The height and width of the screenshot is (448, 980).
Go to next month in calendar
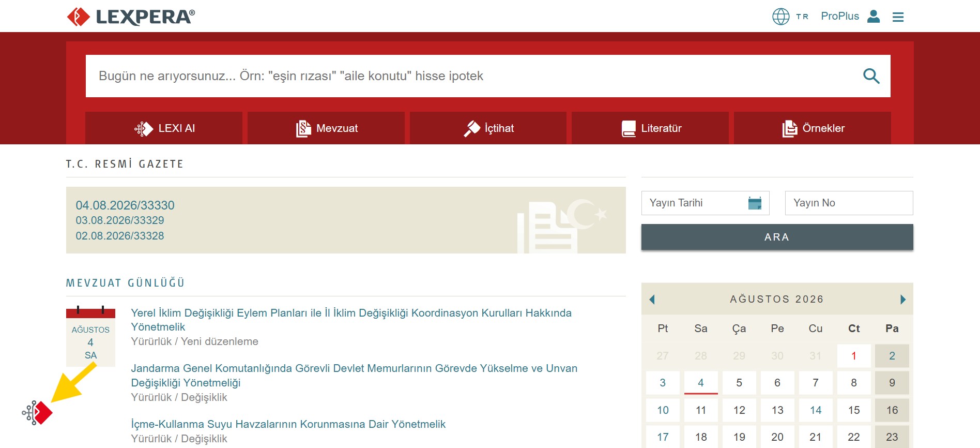(902, 300)
